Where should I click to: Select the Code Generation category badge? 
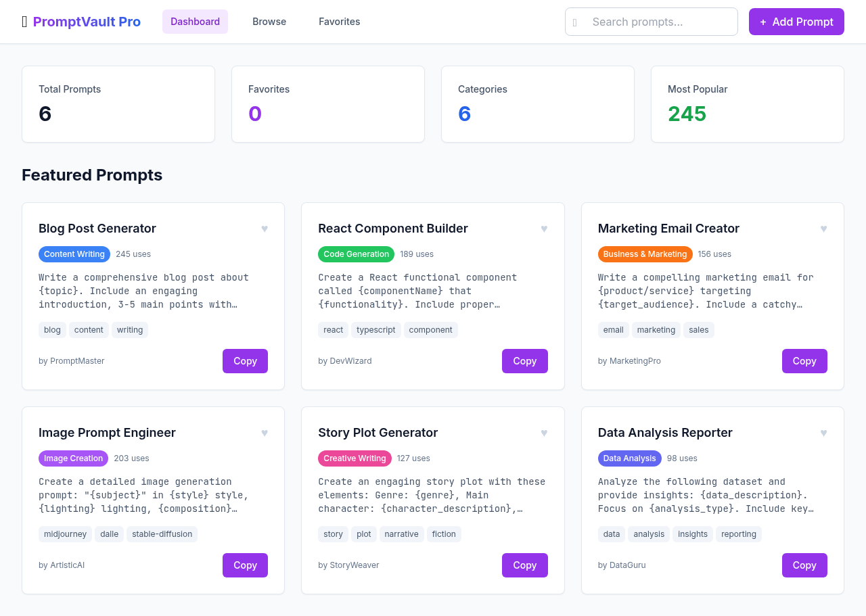pyautogui.click(x=356, y=254)
